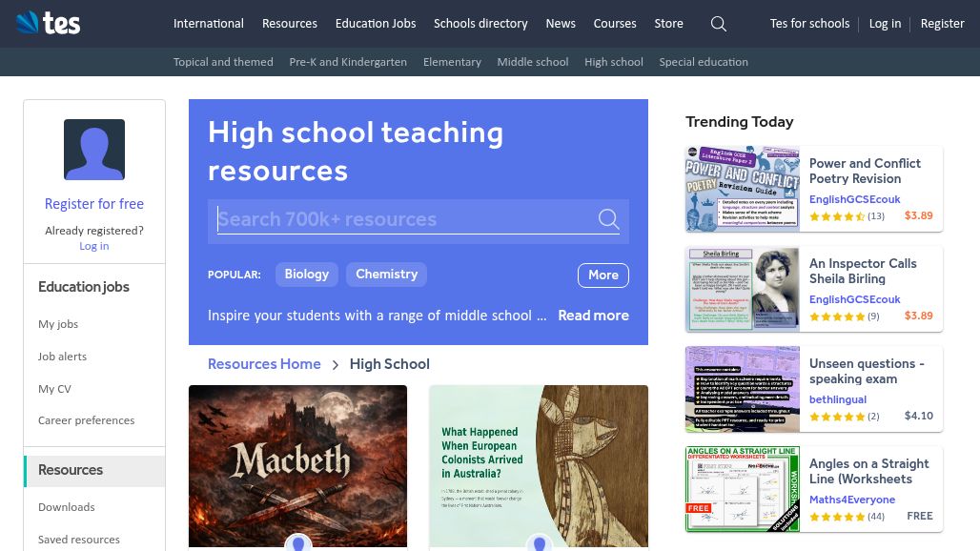Open search with the magnifier icon in header
Screen dimensions: 980x551
(x=718, y=24)
